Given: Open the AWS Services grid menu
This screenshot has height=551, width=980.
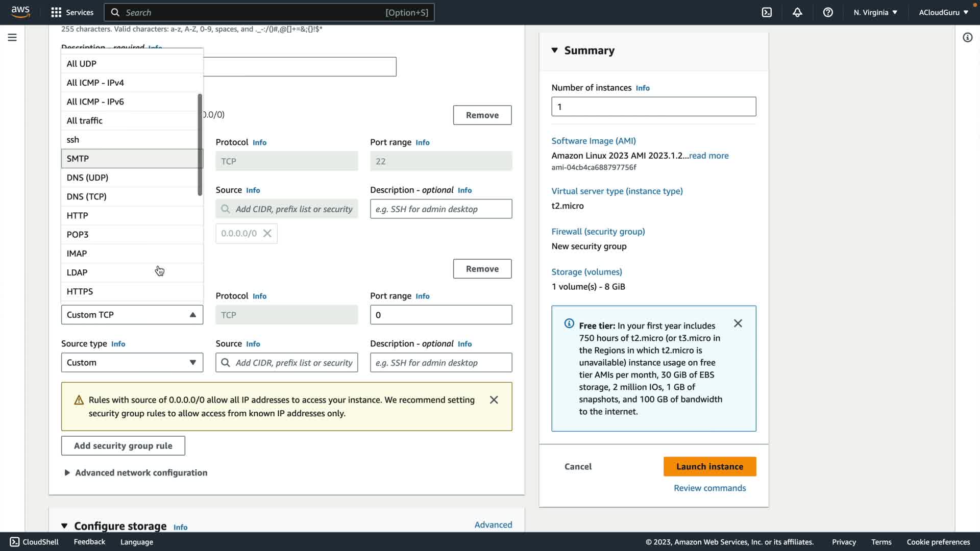Looking at the screenshot, I should pos(56,12).
